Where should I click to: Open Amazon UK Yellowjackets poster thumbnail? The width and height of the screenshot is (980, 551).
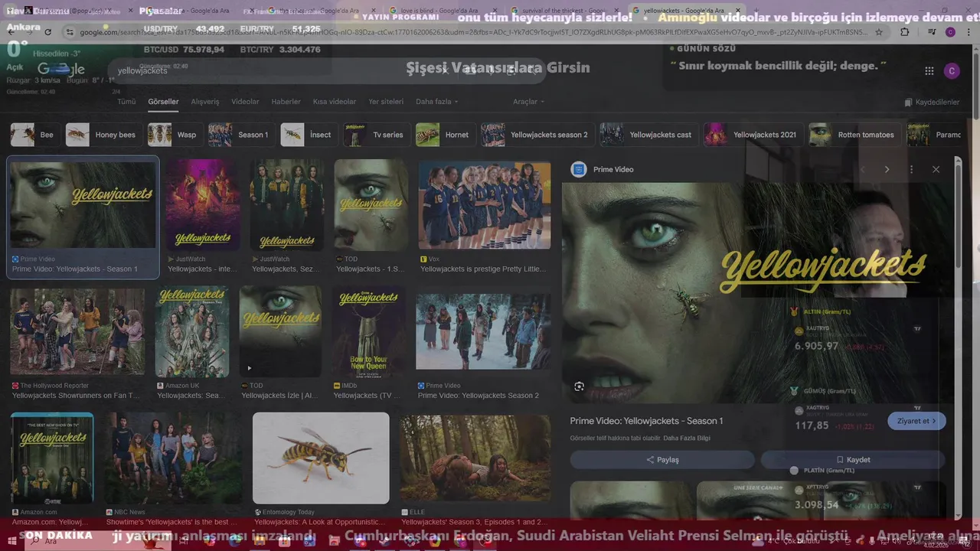tap(192, 331)
